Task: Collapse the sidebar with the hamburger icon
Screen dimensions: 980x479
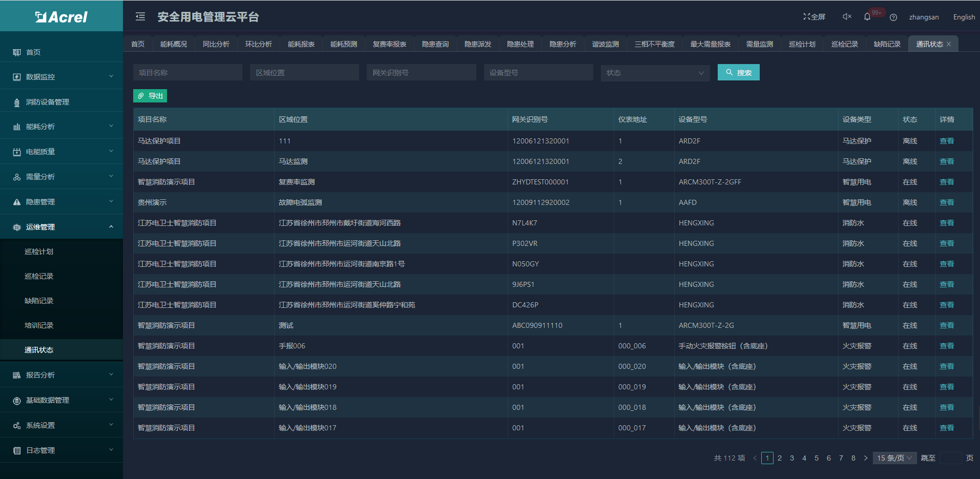Action: click(140, 17)
